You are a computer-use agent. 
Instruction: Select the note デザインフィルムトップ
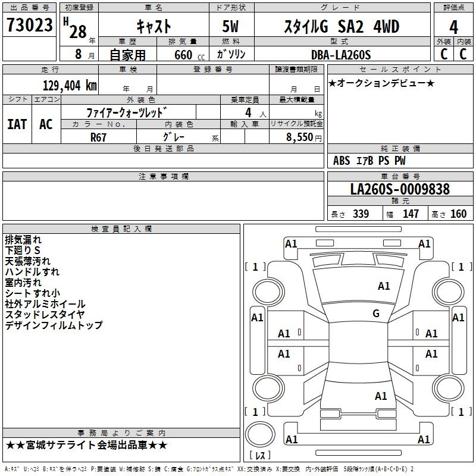54,325
